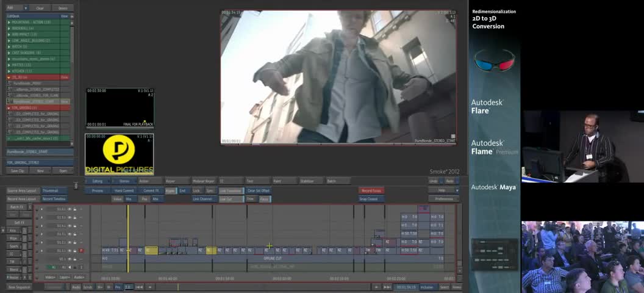Toggle the red Record Focus button
Screen dimensions: 644x293
tap(371, 190)
